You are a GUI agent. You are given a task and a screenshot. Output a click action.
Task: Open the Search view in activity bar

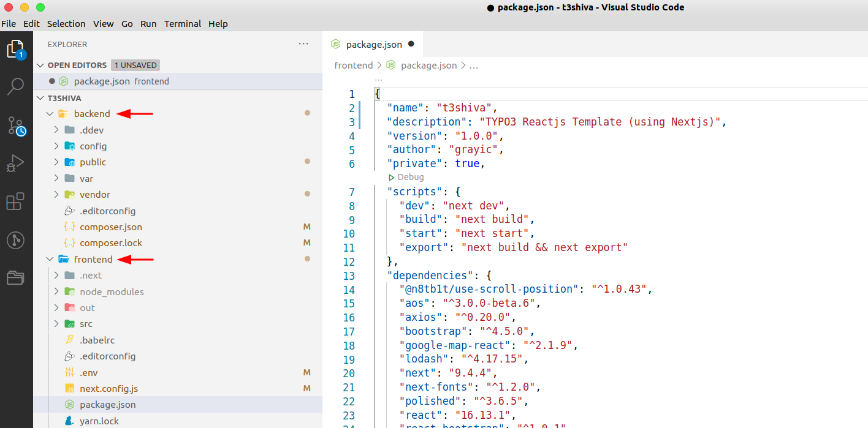[x=16, y=86]
